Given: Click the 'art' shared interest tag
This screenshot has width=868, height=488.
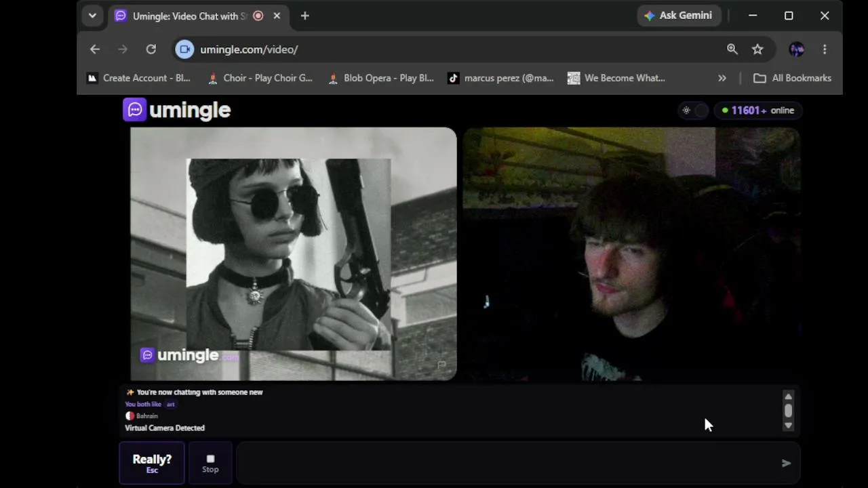Looking at the screenshot, I should pos(170,405).
